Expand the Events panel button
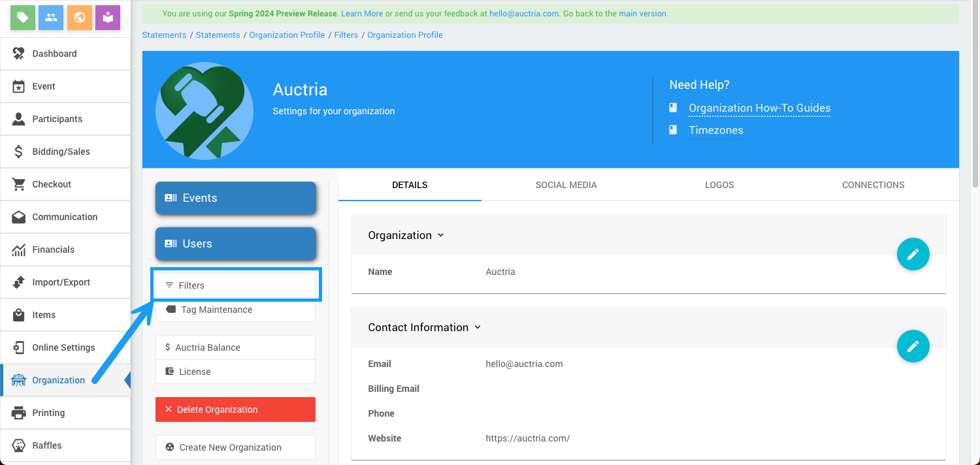The height and width of the screenshot is (465, 980). pos(235,198)
